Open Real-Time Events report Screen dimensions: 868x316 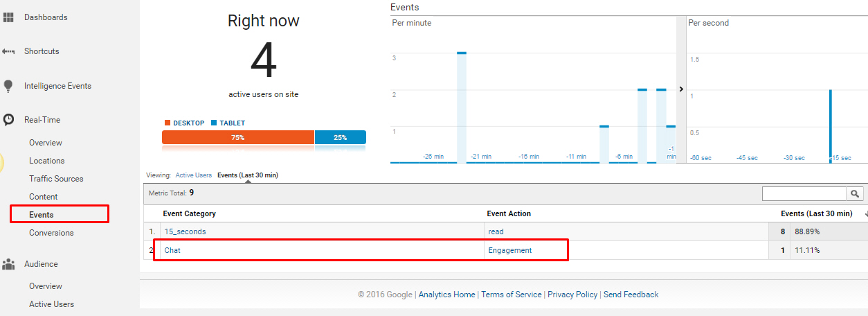[x=42, y=215]
